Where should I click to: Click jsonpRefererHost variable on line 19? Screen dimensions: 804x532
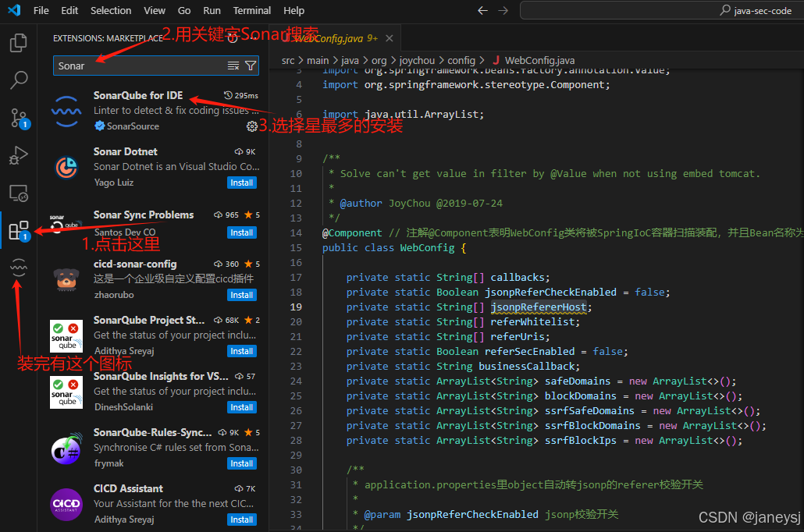[539, 307]
